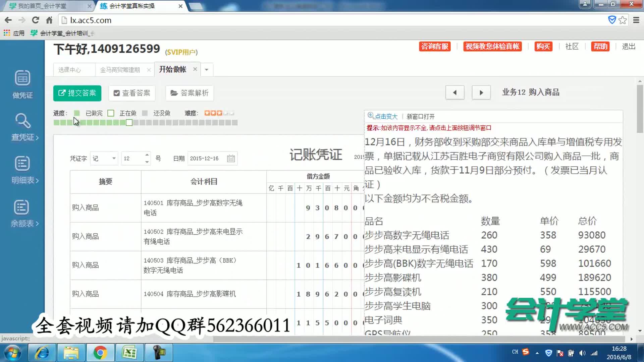This screenshot has width=644, height=362.
Task: Decrease the voucher number with down stepper
Action: (147, 162)
